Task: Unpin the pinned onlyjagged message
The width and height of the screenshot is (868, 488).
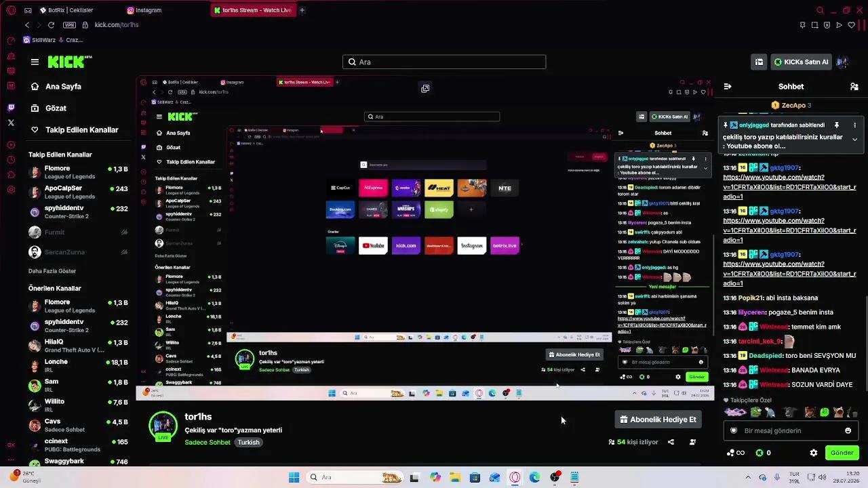Action: (837, 125)
